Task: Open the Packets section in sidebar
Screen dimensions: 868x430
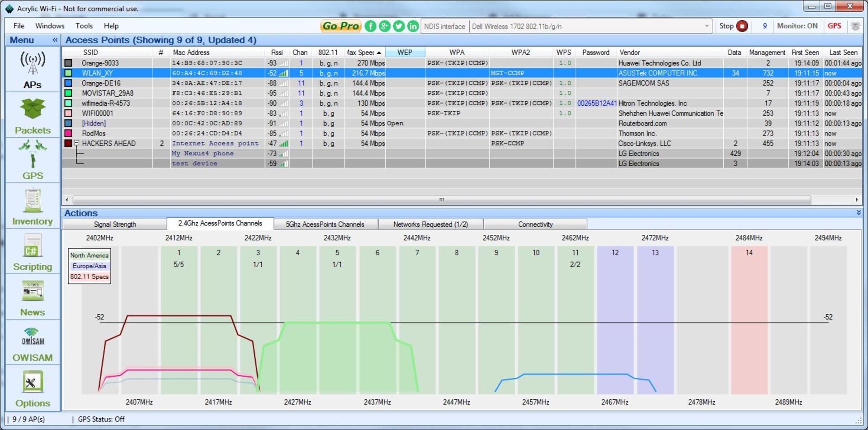Action: 33,116
